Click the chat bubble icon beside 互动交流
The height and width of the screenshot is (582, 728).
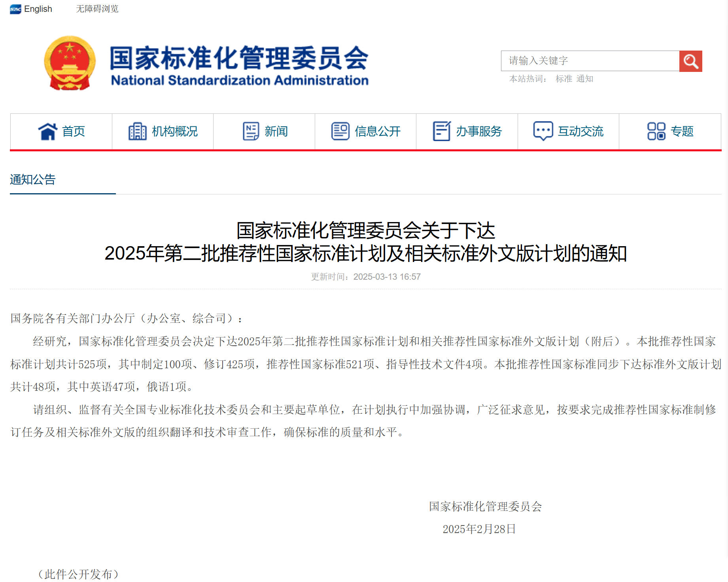point(543,131)
